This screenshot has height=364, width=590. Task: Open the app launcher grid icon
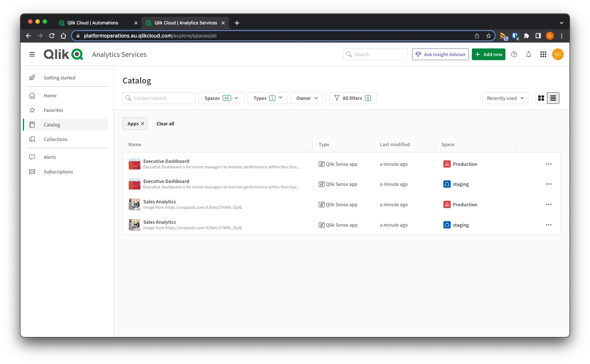tap(543, 54)
